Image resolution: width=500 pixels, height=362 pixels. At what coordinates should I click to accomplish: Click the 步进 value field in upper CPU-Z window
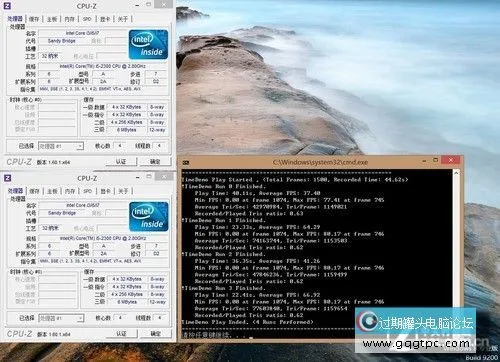point(156,74)
